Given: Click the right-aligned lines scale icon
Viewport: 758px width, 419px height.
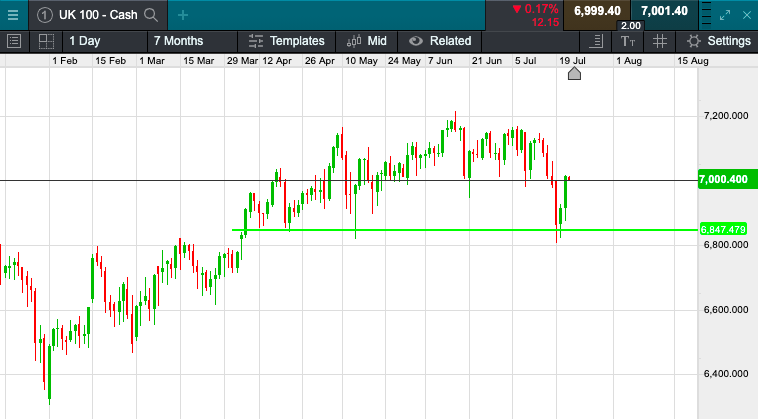Looking at the screenshot, I should click(x=597, y=41).
